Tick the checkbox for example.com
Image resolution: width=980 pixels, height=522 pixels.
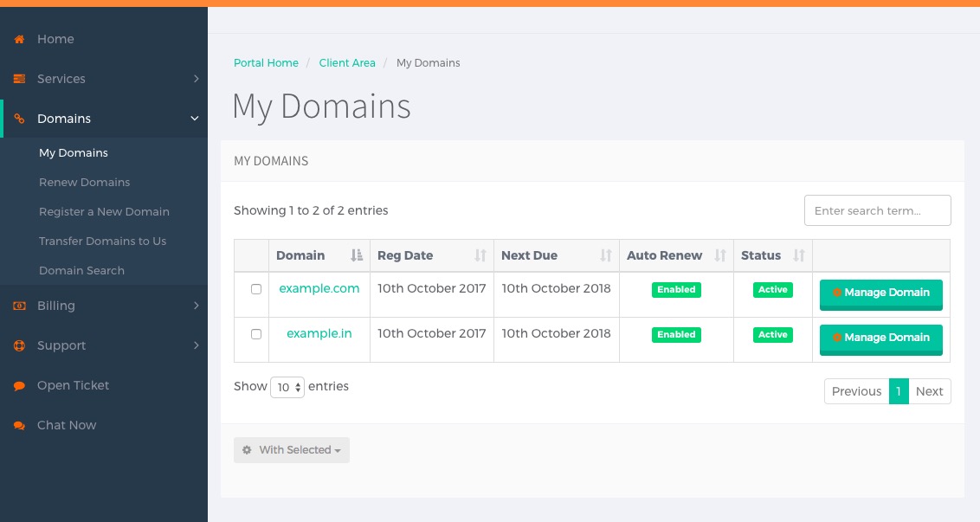pyautogui.click(x=256, y=289)
